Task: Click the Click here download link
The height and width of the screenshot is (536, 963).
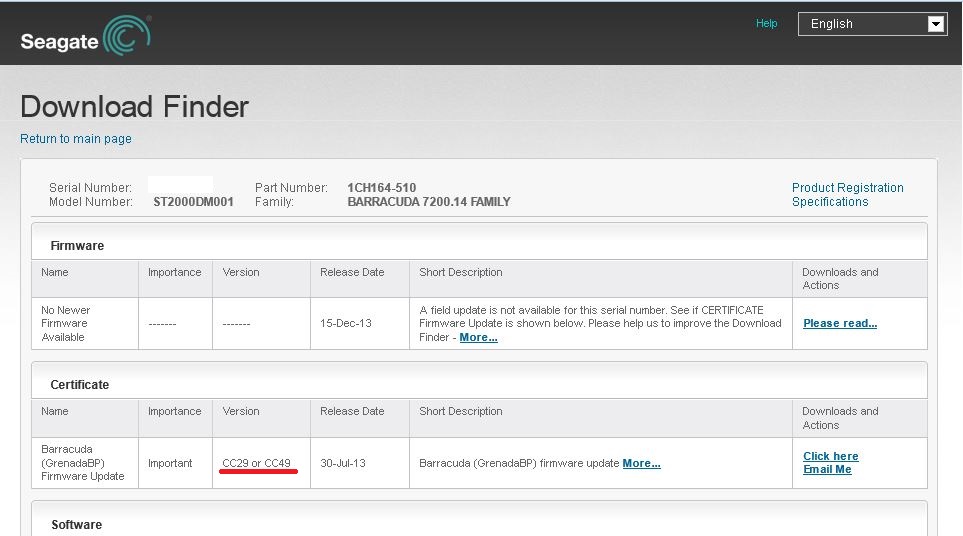Action: pos(830,456)
